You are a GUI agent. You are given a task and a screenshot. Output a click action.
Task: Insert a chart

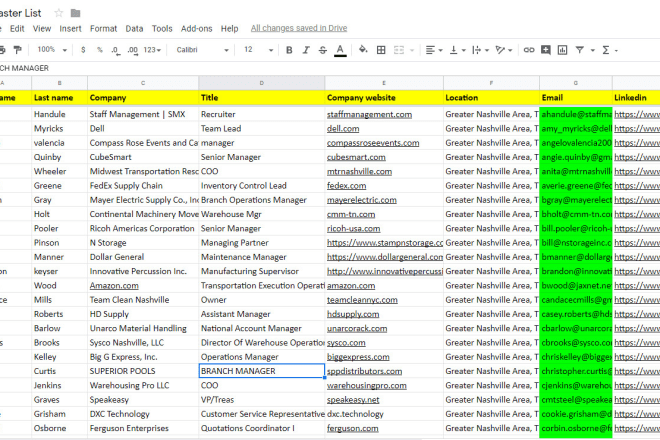[x=562, y=50]
